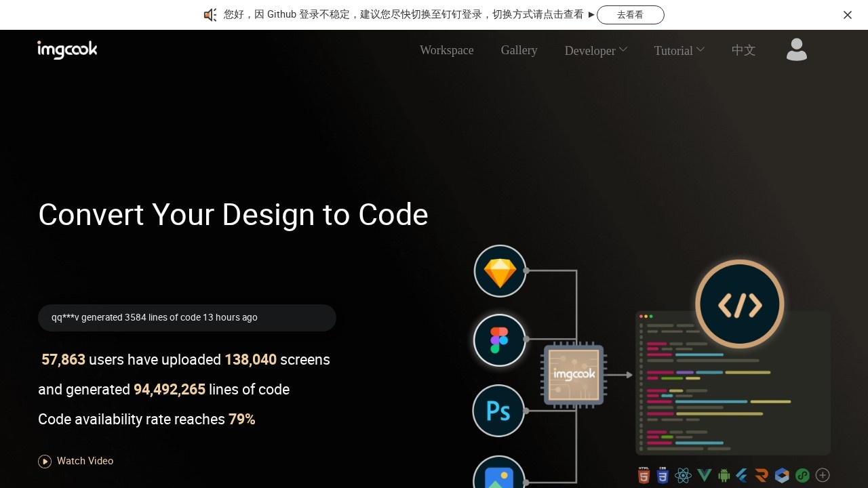Select the Vue framework icon

click(704, 475)
